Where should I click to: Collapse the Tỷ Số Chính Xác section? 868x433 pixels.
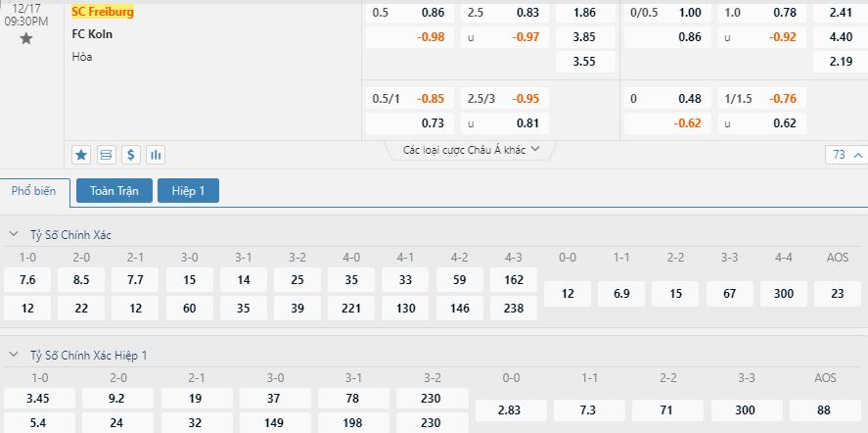[x=14, y=235]
